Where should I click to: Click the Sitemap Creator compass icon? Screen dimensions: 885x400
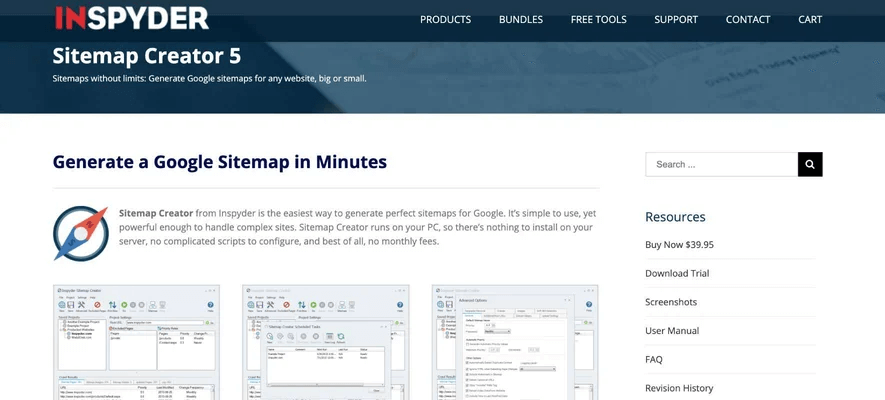(x=80, y=233)
